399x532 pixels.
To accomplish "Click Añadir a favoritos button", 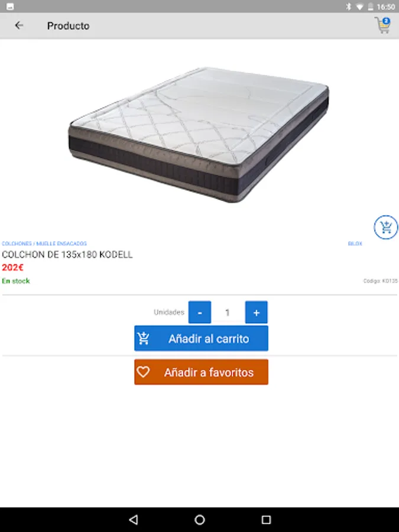I will coord(201,372).
